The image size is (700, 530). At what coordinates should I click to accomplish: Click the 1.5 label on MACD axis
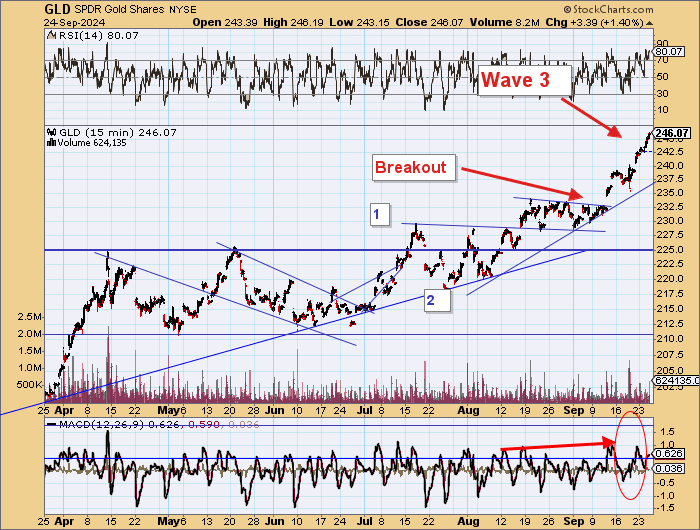[x=665, y=432]
